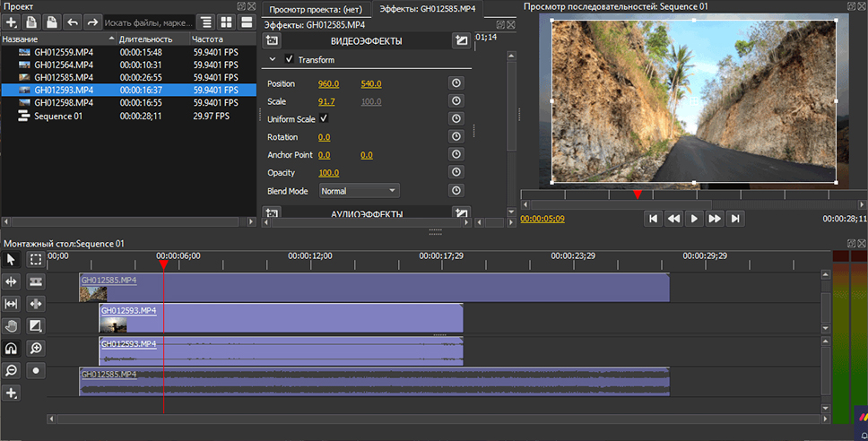Activate the Hand tool in timeline

[12, 325]
